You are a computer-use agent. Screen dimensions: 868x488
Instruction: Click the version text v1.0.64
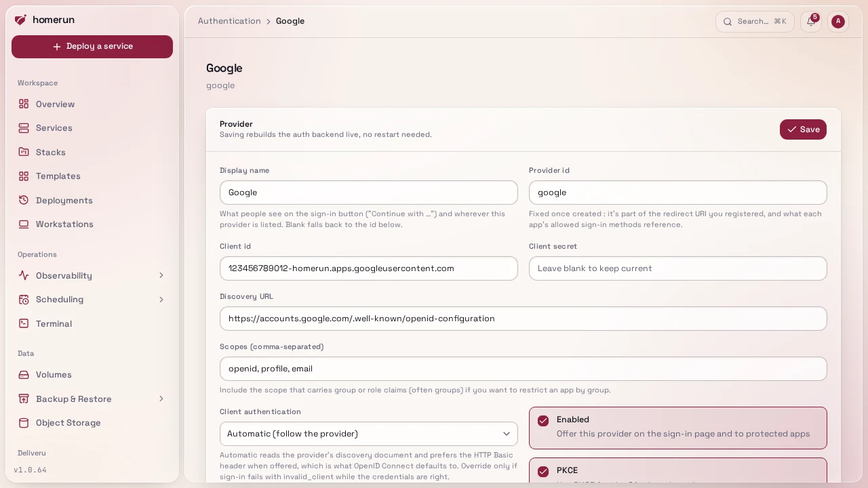[x=31, y=470]
